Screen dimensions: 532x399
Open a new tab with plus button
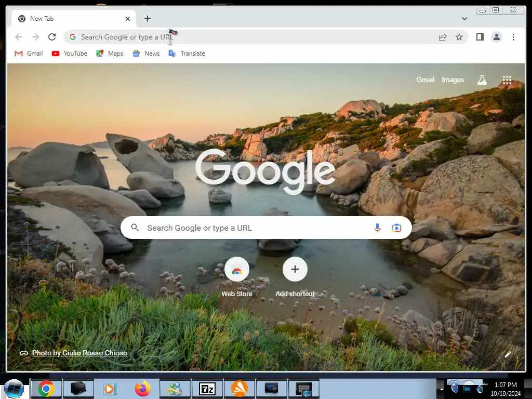pyautogui.click(x=147, y=19)
